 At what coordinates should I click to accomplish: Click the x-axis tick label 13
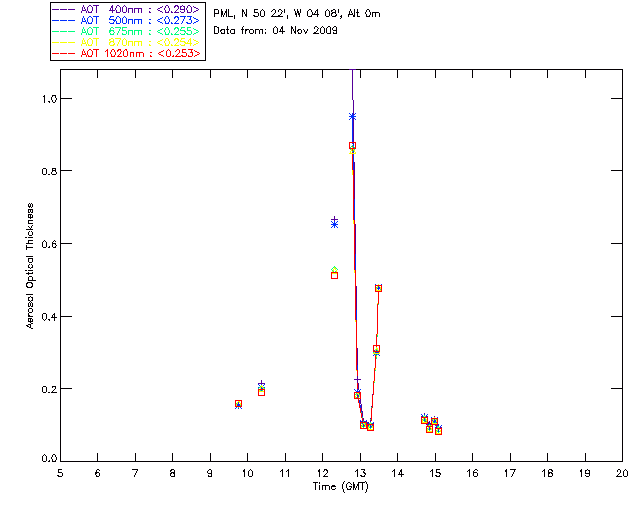coord(360,473)
